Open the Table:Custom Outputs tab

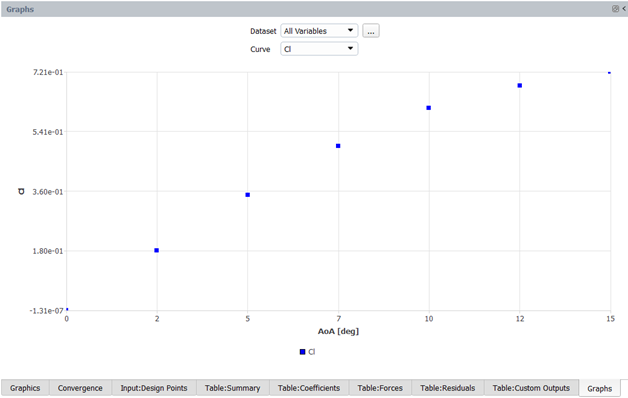(531, 388)
